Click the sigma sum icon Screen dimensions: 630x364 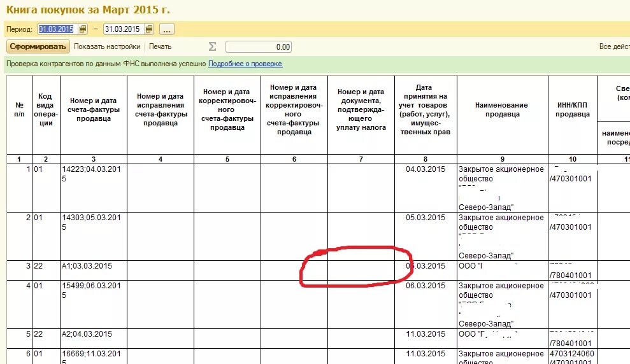click(212, 46)
